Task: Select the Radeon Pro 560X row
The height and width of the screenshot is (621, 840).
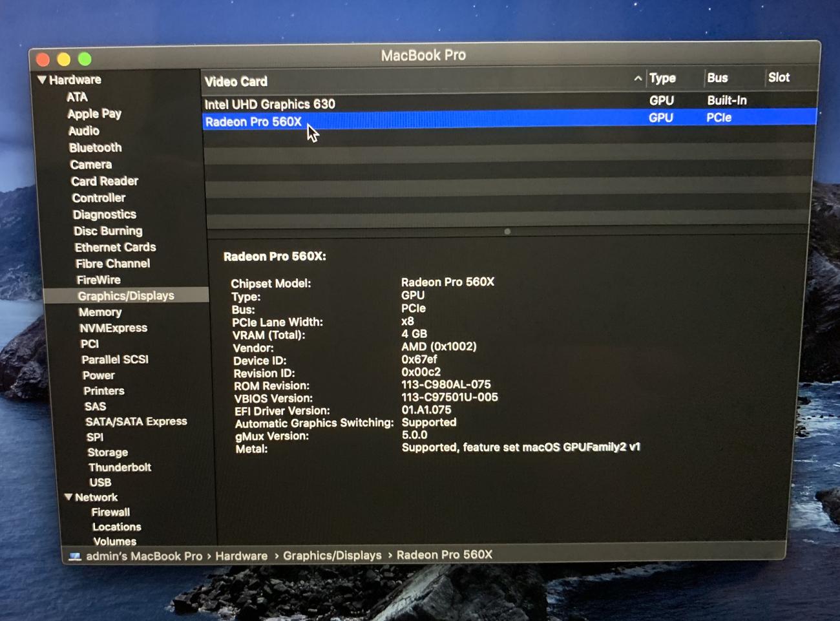Action: click(x=509, y=120)
